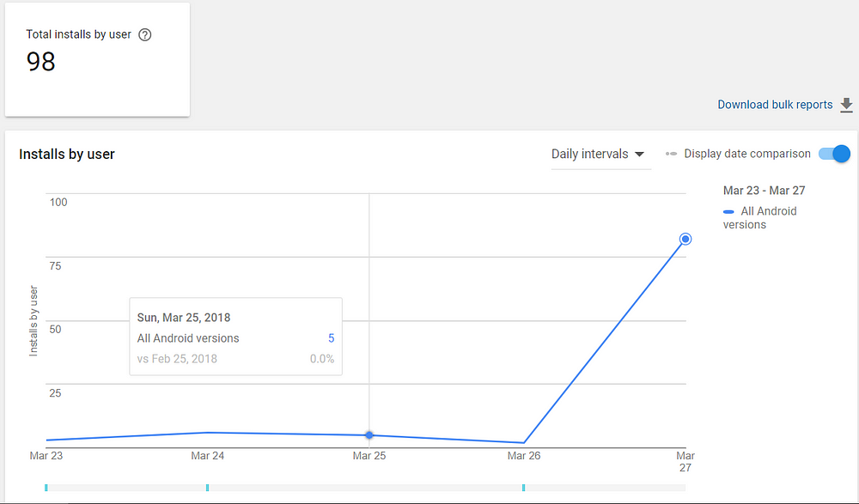Click the Total installs value 98
This screenshot has width=859, height=504.
coord(41,62)
